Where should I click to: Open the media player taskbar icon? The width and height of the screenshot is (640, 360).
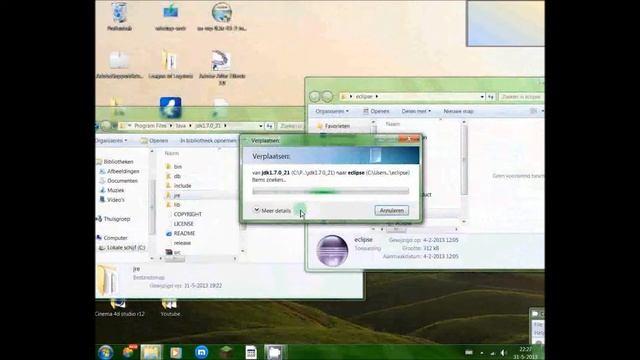tap(176, 352)
